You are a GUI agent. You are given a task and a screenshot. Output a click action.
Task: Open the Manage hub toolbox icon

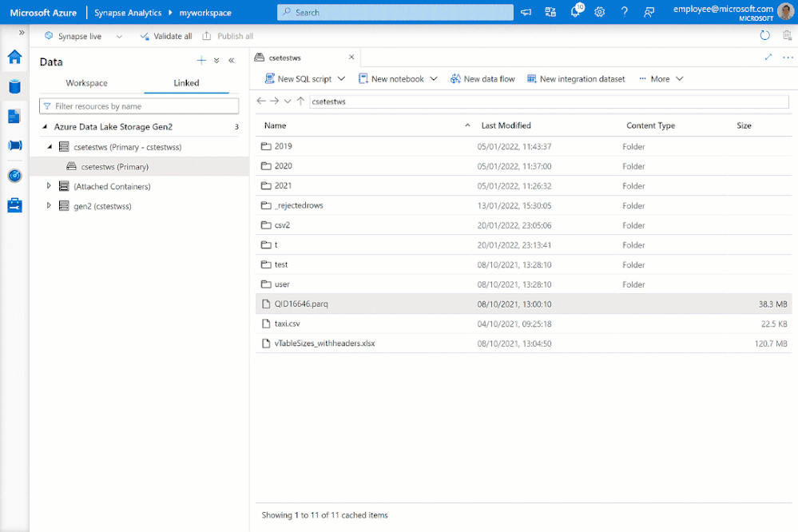14,205
